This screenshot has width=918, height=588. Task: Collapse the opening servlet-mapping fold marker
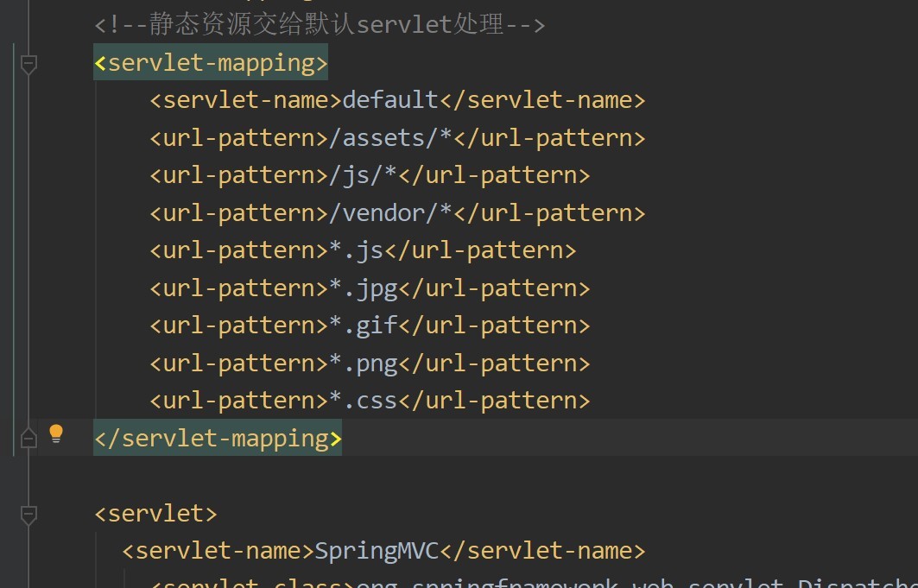pos(28,64)
